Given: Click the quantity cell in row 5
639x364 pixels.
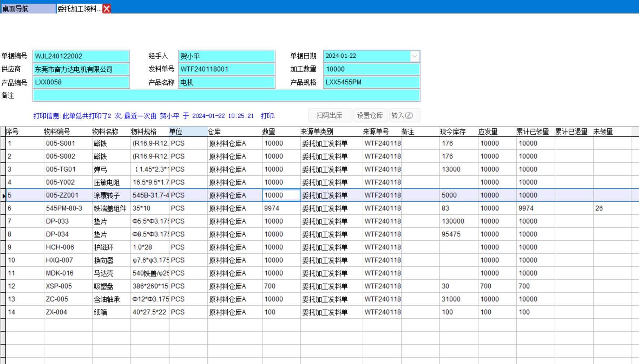Looking at the screenshot, I should (x=281, y=195).
